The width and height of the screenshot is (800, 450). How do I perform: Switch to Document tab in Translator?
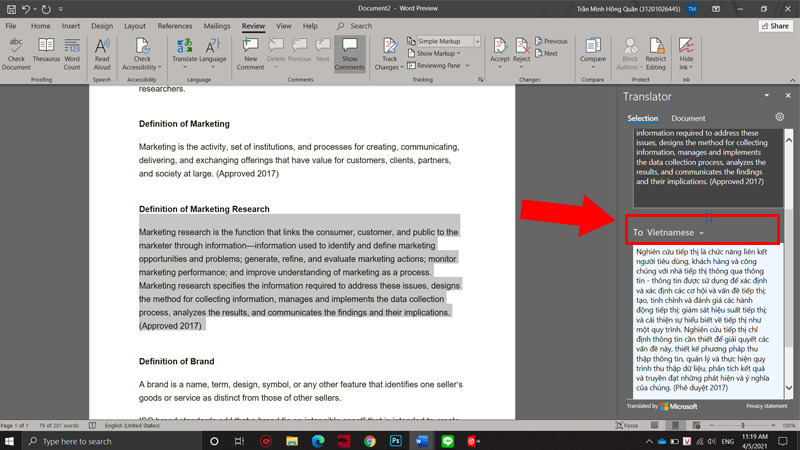pyautogui.click(x=688, y=118)
